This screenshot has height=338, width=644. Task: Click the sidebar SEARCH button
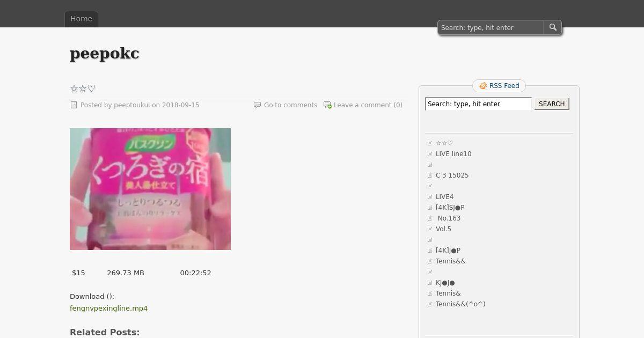tap(552, 104)
